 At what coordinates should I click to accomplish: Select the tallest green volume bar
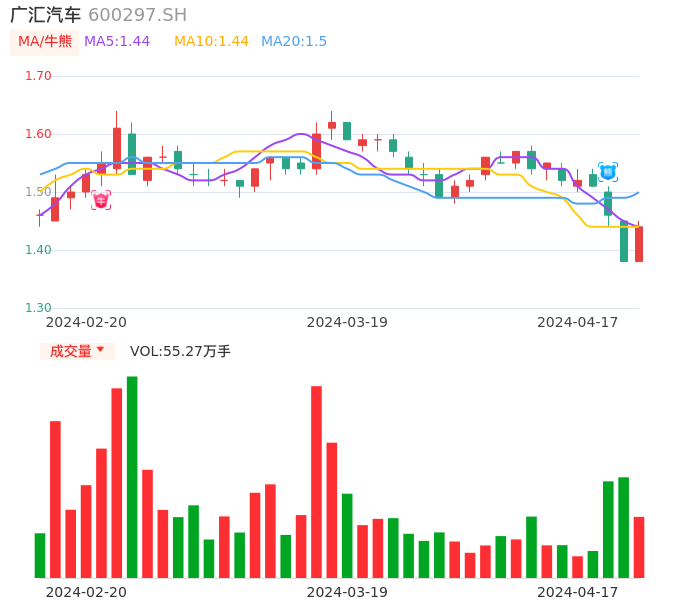[132, 477]
